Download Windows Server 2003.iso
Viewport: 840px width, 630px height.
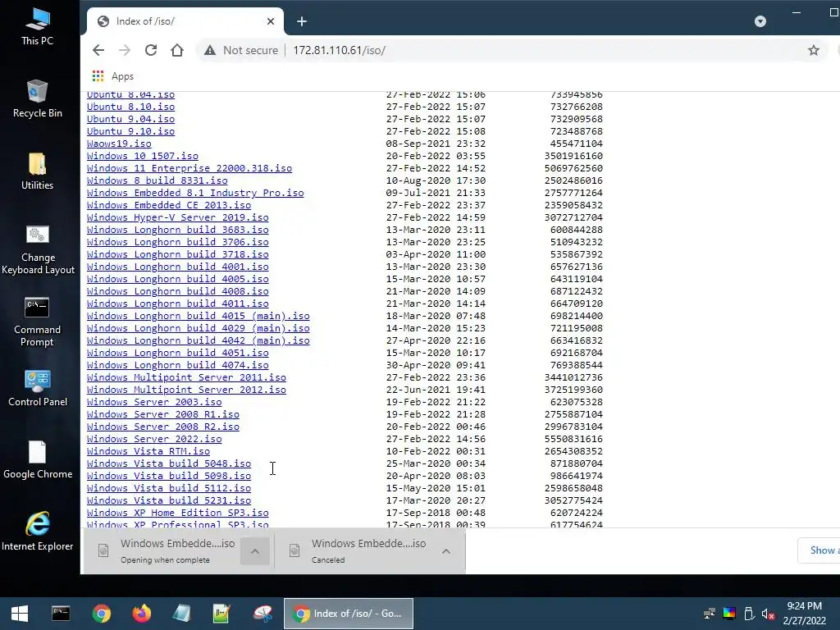click(154, 402)
